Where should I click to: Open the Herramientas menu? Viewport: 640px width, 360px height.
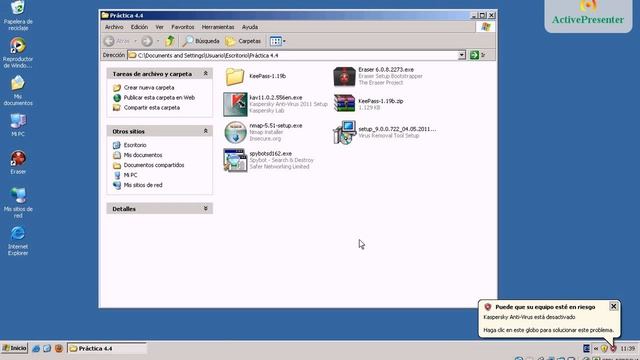point(218,27)
